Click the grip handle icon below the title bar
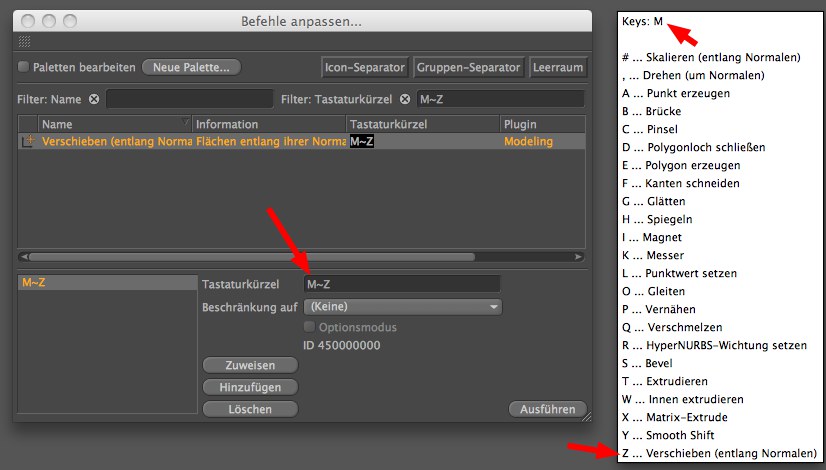Viewport: 826px width, 470px height. click(x=24, y=42)
